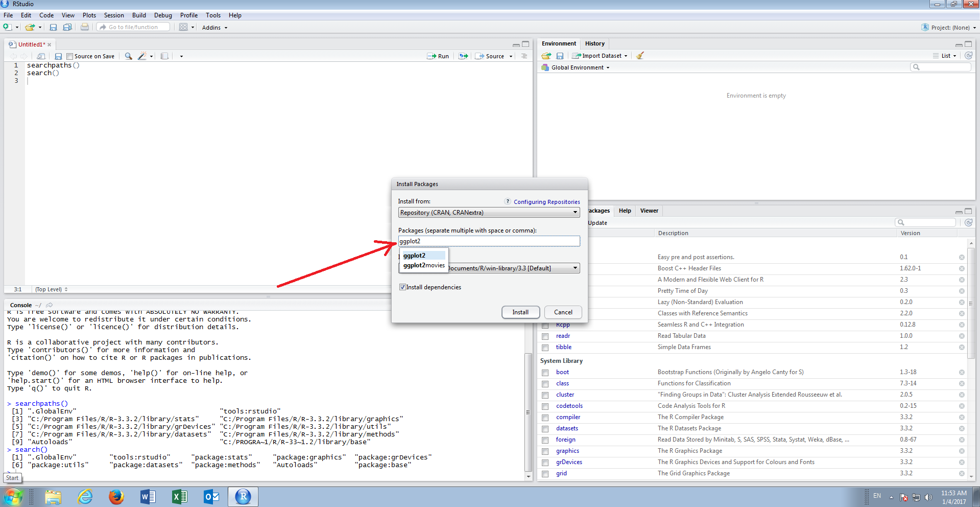The image size is (980, 507).
Task: Click the Open File folder icon in main toolbar
Action: pos(30,27)
